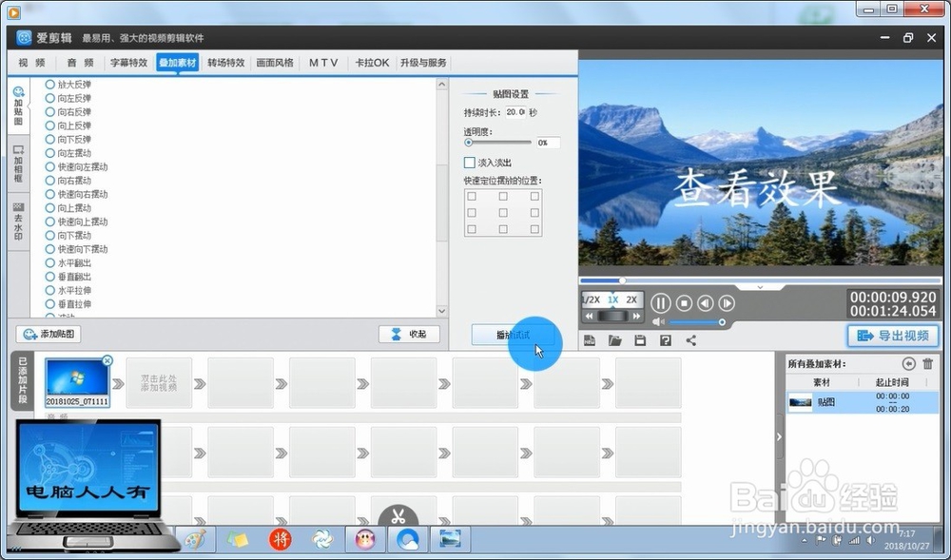Open the 画面风格 tab
The height and width of the screenshot is (560, 951).
[x=275, y=63]
